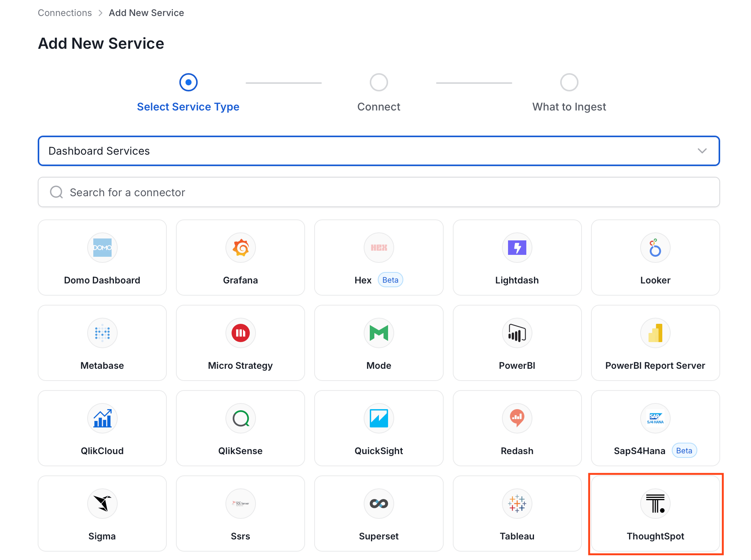Click the Beta badge next to SapS4Hana

click(x=684, y=451)
